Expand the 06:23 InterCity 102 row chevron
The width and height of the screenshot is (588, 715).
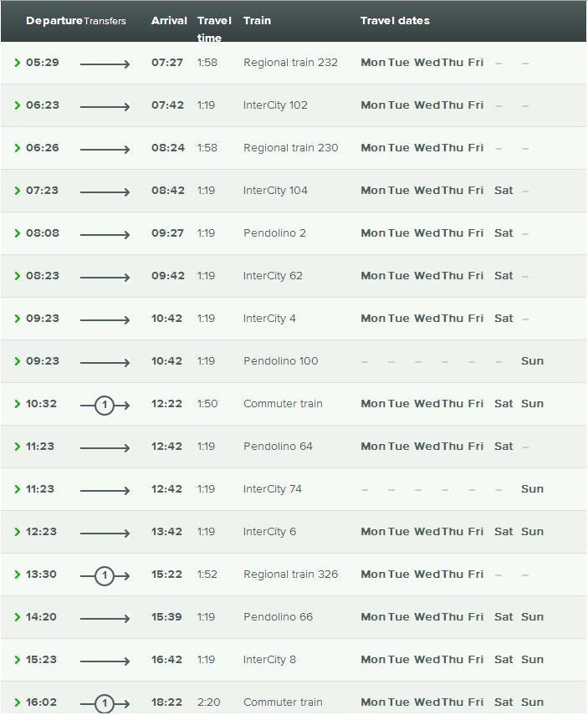(18, 105)
